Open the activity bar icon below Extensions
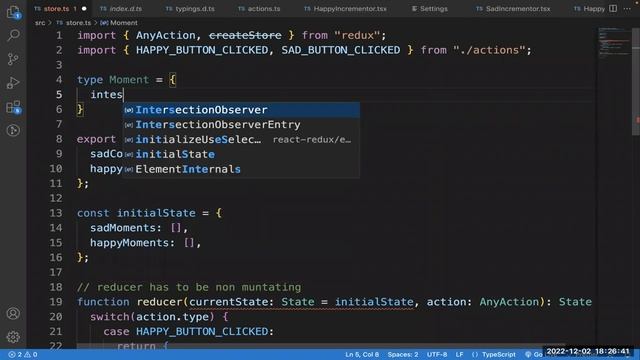The image size is (640, 360). point(13,131)
